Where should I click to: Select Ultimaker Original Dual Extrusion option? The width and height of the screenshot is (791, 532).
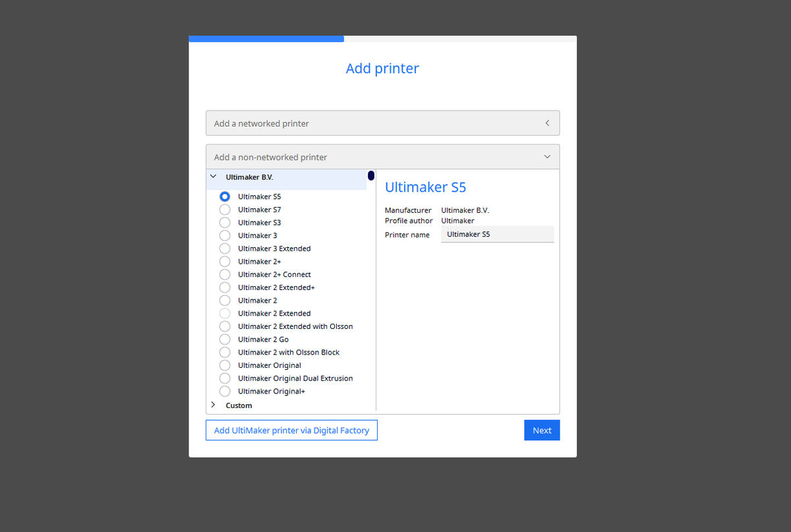225,378
